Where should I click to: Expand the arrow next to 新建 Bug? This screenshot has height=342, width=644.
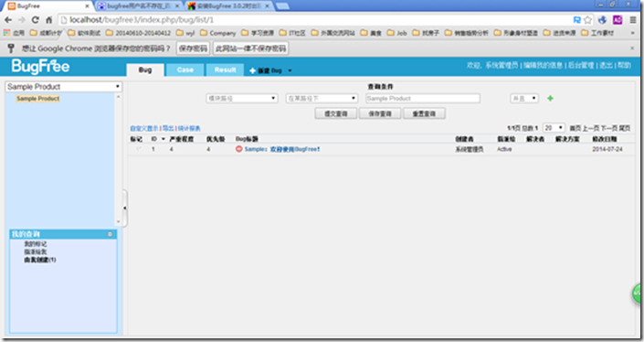290,70
